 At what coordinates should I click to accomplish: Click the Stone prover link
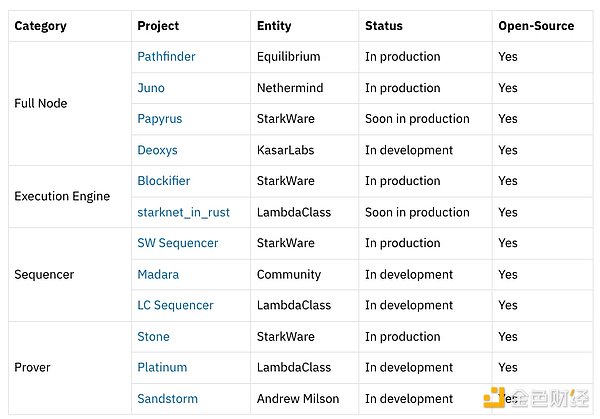click(153, 337)
